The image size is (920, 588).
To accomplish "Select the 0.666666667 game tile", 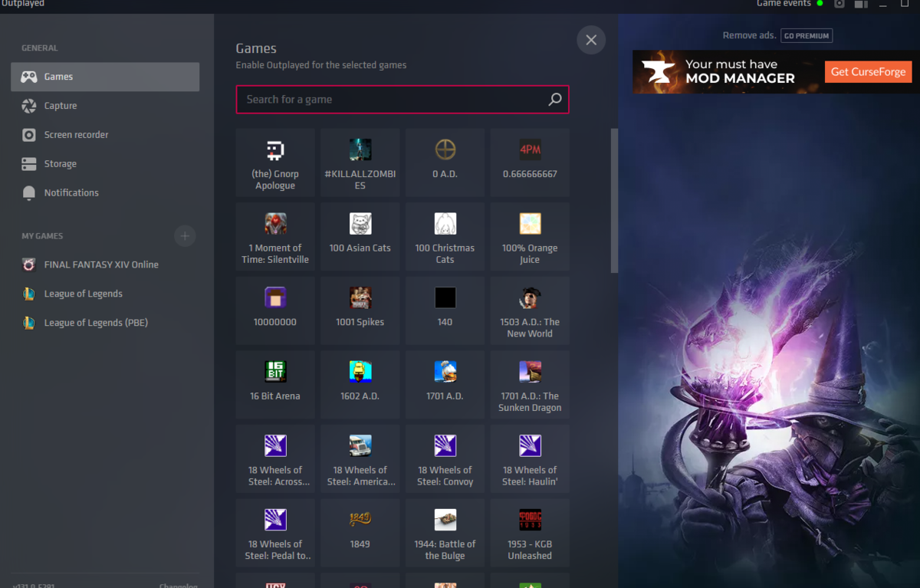I will [530, 162].
